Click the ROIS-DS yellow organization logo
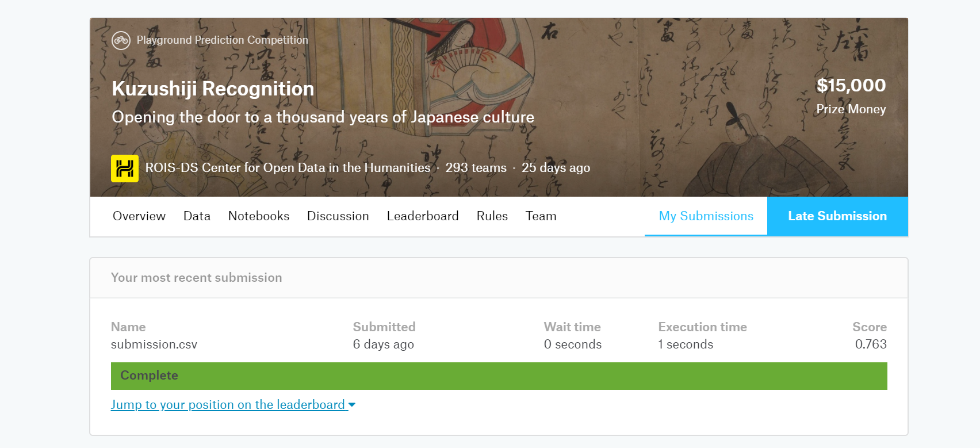This screenshot has width=980, height=448. (125, 169)
